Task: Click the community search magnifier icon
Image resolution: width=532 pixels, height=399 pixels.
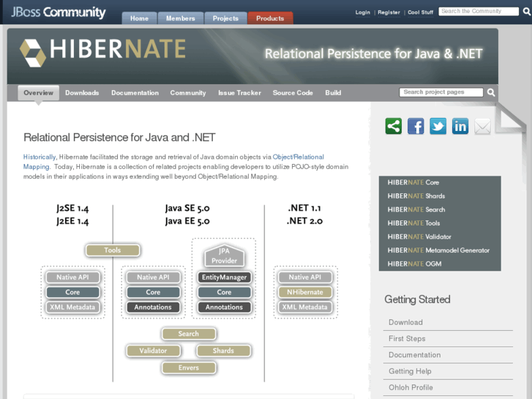Action: 526,12
